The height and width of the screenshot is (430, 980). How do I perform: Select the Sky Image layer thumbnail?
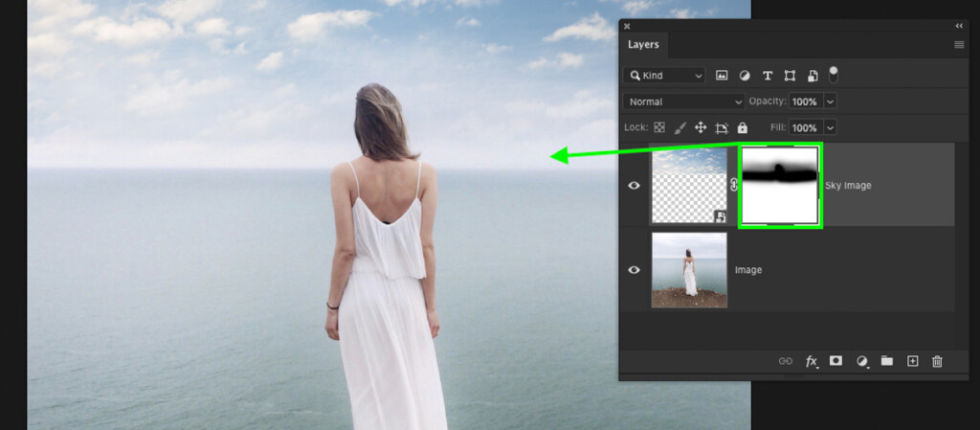(x=689, y=186)
